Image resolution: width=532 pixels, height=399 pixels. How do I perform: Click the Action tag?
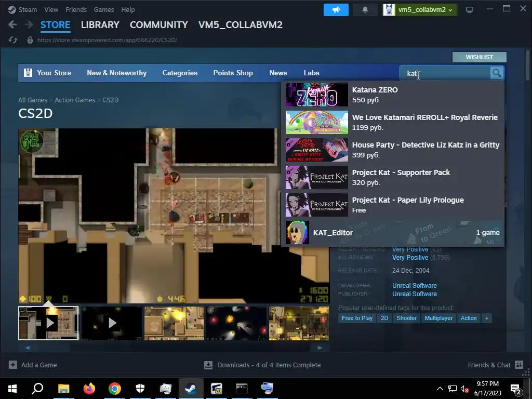(x=469, y=318)
